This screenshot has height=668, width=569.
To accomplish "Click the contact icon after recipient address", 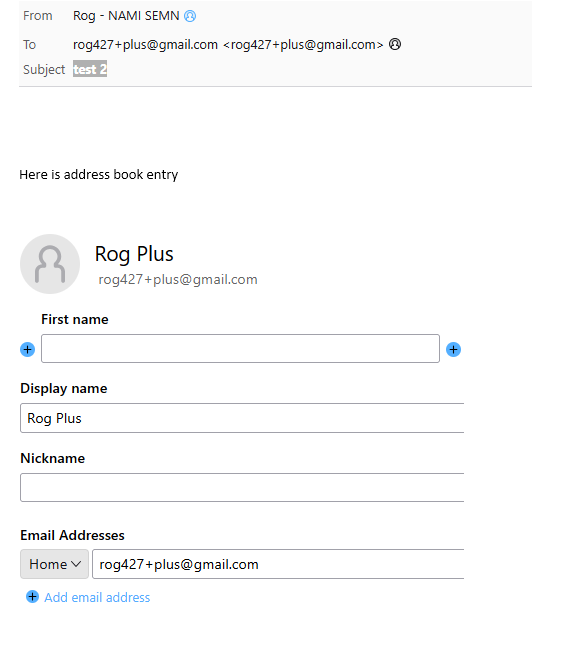I will click(395, 44).
